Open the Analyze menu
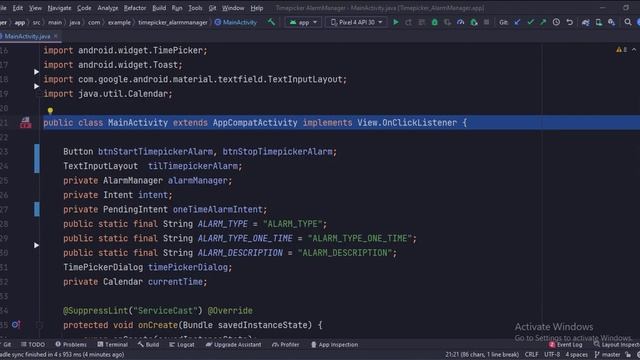Viewport: 640px width, 360px height. coord(108,8)
